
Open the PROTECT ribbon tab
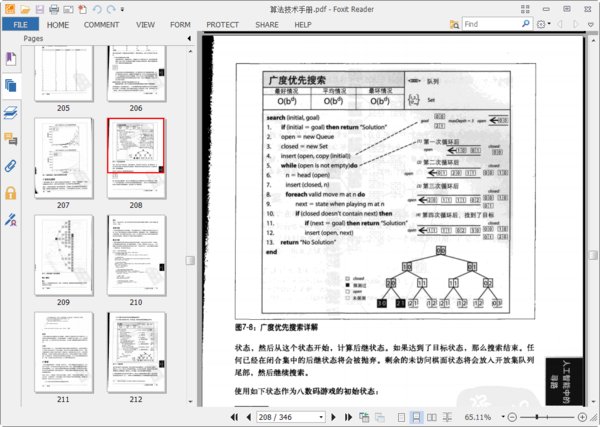[x=222, y=25]
